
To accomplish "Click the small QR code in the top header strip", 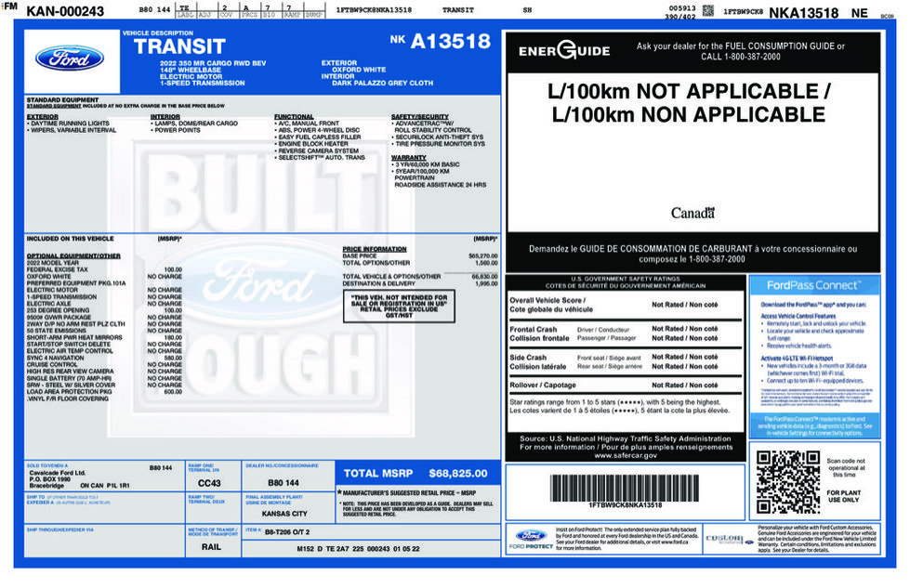I will pos(708,10).
